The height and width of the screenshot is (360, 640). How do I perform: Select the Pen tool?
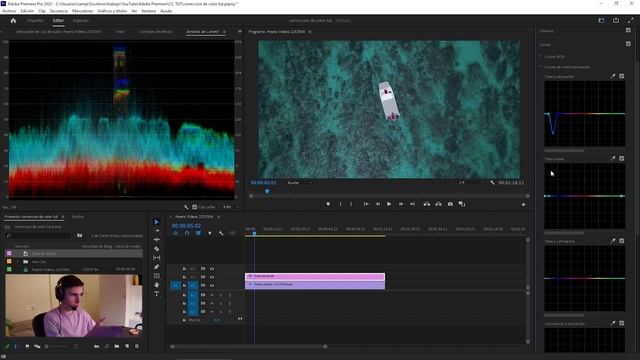157,267
